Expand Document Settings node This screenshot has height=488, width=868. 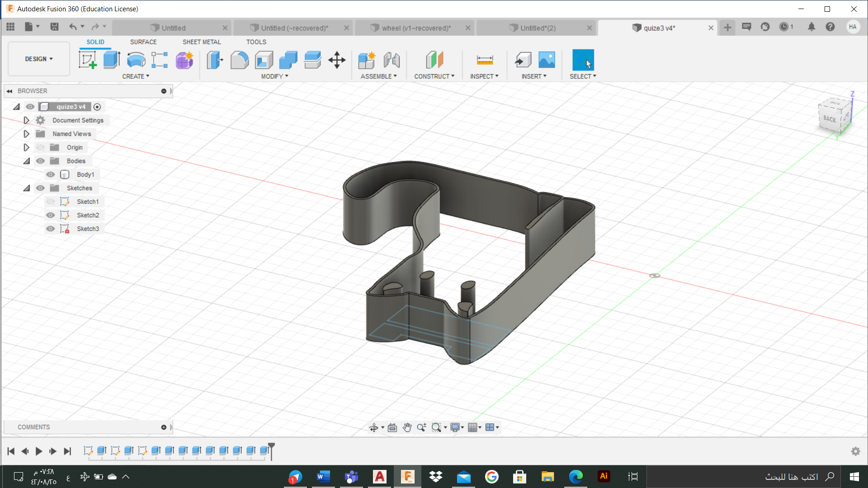pyautogui.click(x=26, y=120)
